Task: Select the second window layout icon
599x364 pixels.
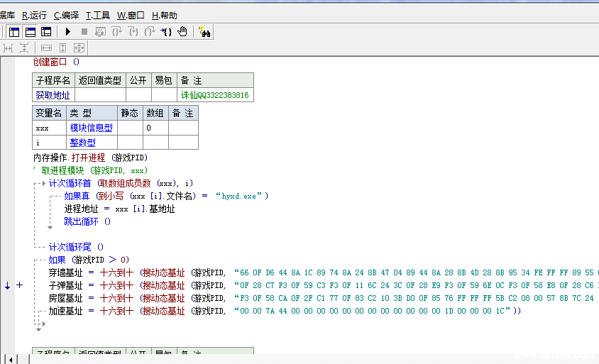Action: 31,32
